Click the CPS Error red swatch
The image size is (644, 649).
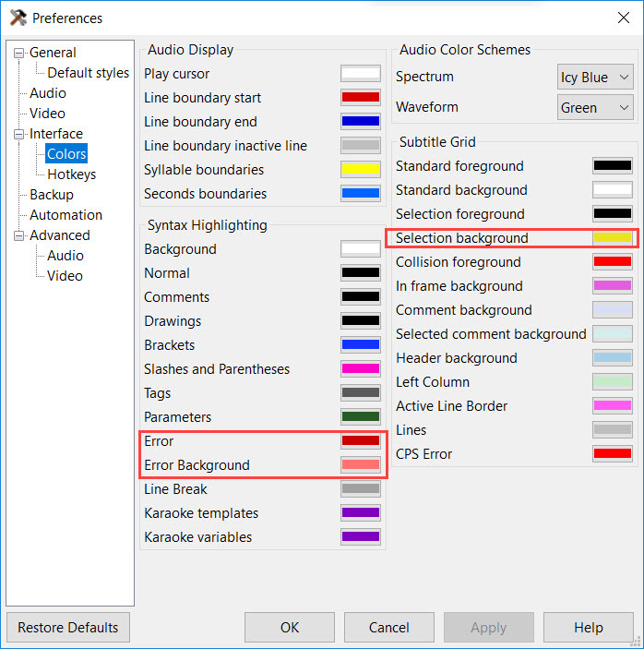point(612,453)
